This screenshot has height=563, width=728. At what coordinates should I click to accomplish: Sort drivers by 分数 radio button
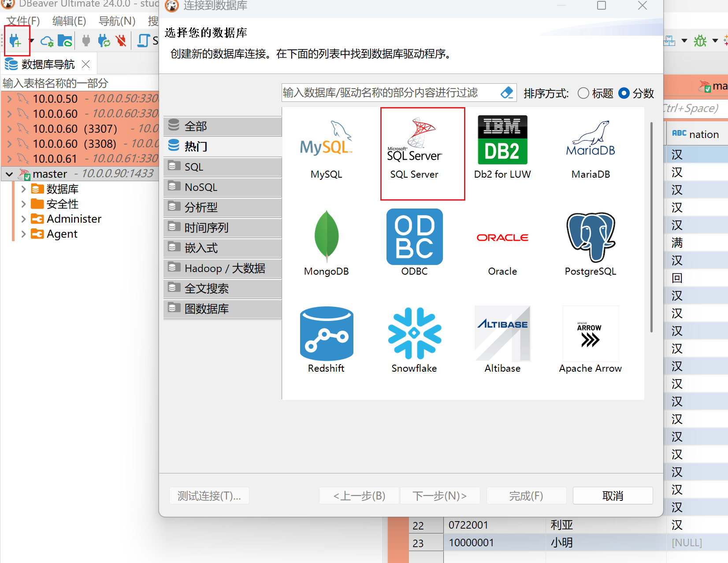624,93
